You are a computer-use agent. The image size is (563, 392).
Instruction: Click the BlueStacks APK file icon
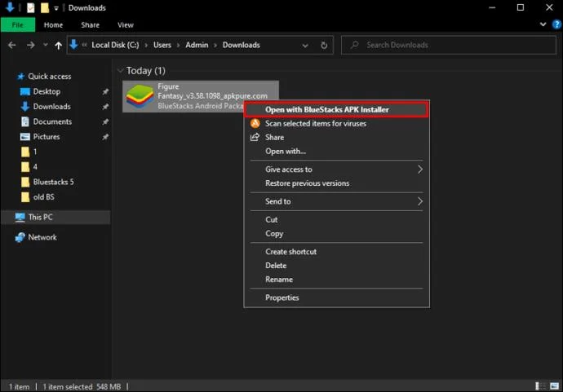138,96
